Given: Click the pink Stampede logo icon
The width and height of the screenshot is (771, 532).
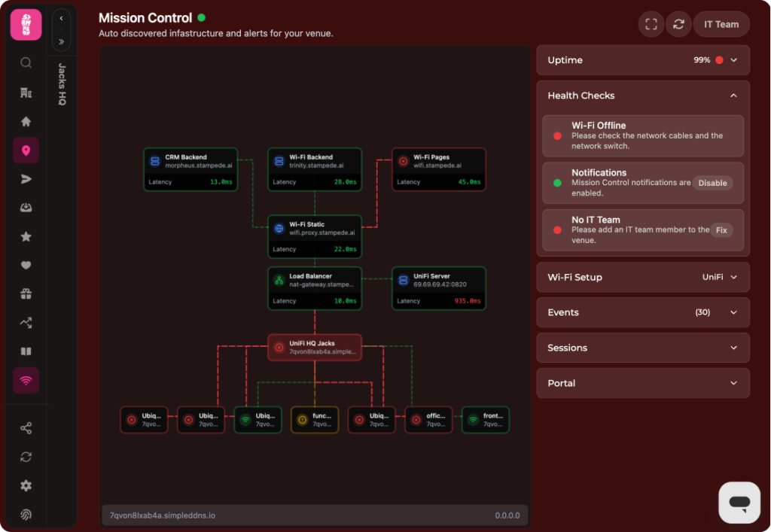Looking at the screenshot, I should 26,25.
